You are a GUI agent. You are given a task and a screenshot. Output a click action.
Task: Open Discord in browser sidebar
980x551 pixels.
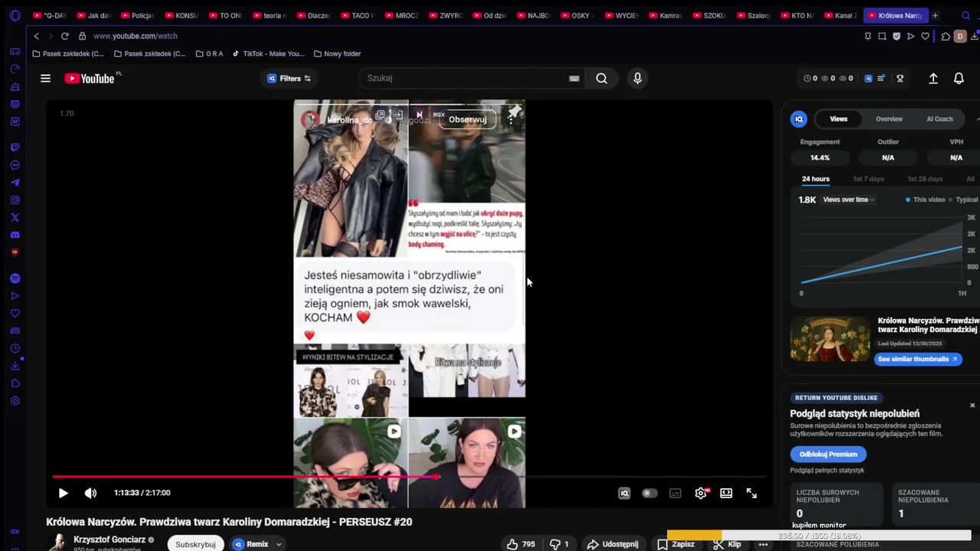pos(15,235)
